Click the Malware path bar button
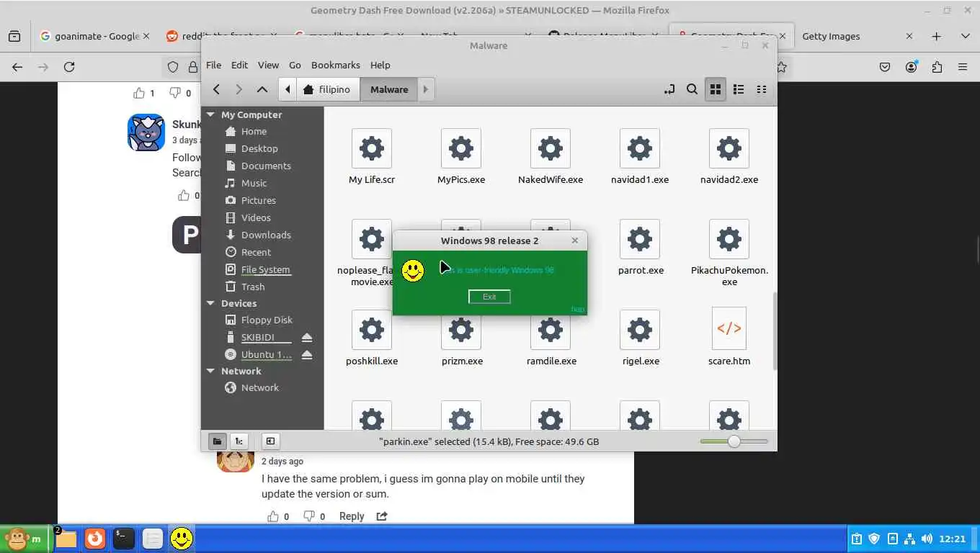 coord(389,89)
